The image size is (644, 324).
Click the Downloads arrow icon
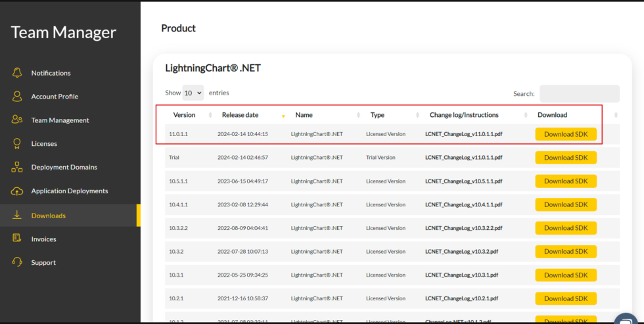(x=17, y=215)
